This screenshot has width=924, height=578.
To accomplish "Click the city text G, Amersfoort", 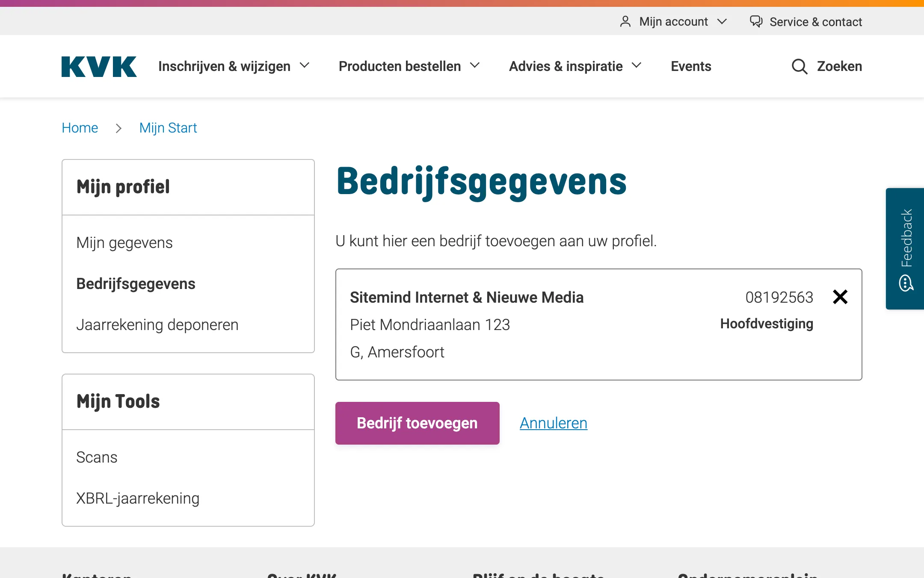I will pos(397,352).
